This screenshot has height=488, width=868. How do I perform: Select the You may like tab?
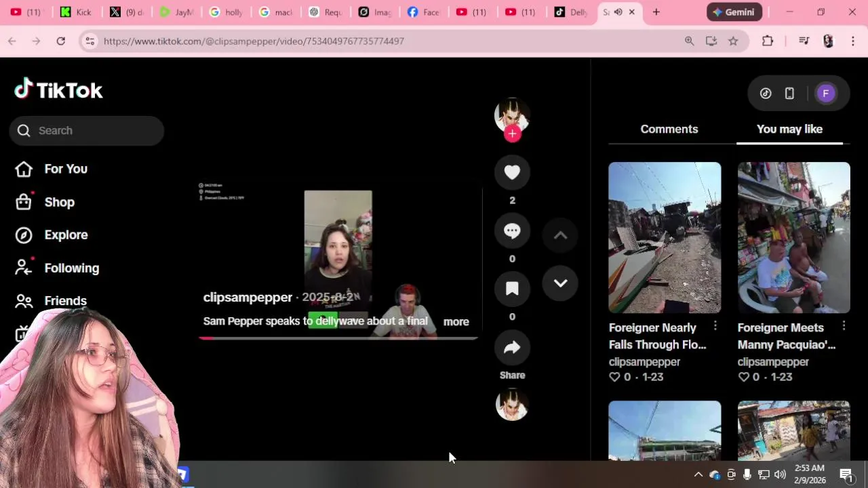coord(789,129)
